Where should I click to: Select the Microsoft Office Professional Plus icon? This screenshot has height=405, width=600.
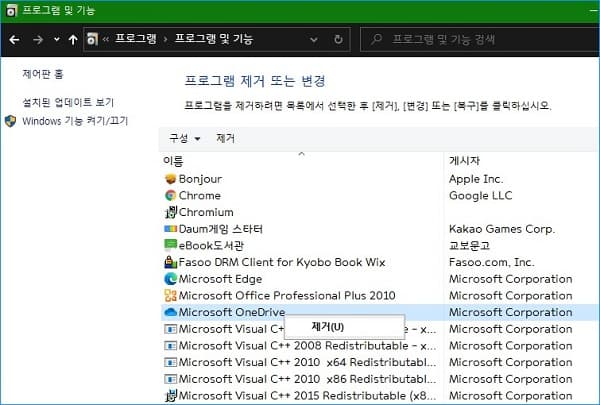click(170, 295)
